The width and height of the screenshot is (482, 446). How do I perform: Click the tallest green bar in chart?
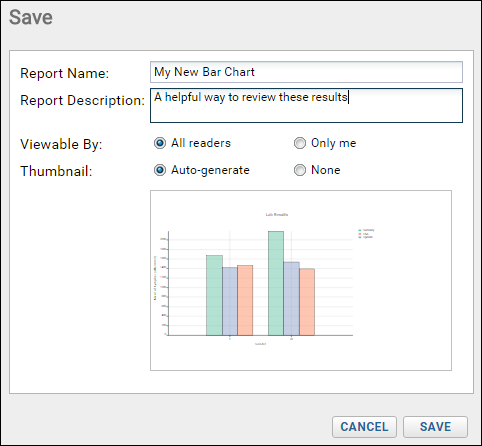click(x=276, y=283)
